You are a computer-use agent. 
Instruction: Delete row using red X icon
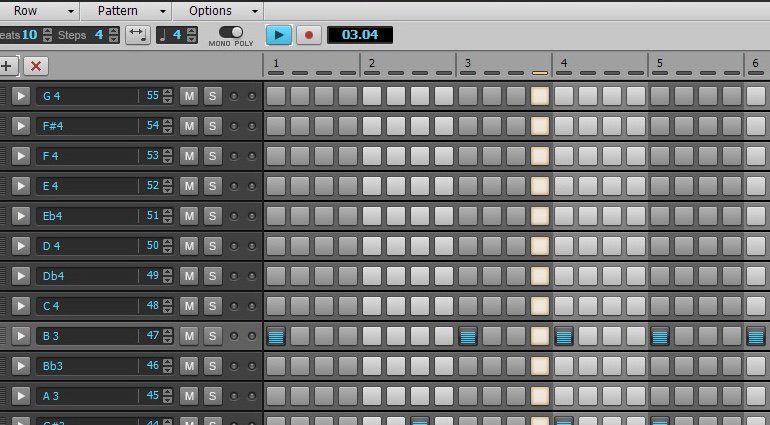click(x=36, y=66)
